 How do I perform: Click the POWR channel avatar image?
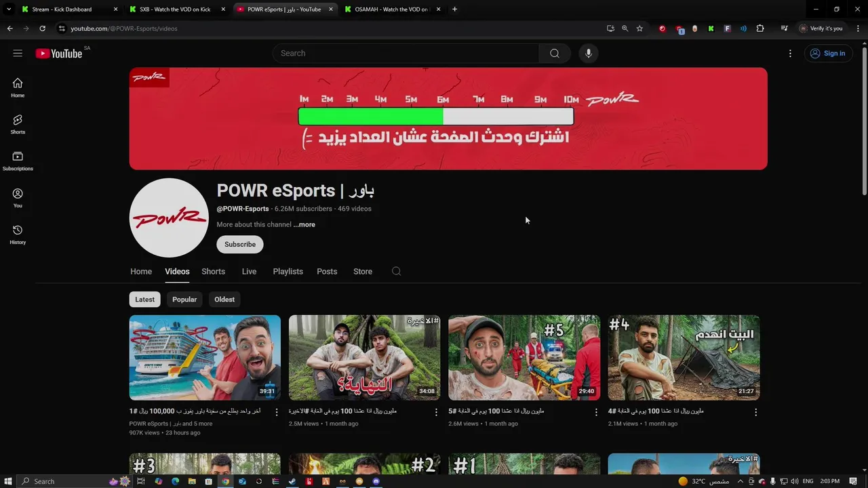[x=169, y=218]
